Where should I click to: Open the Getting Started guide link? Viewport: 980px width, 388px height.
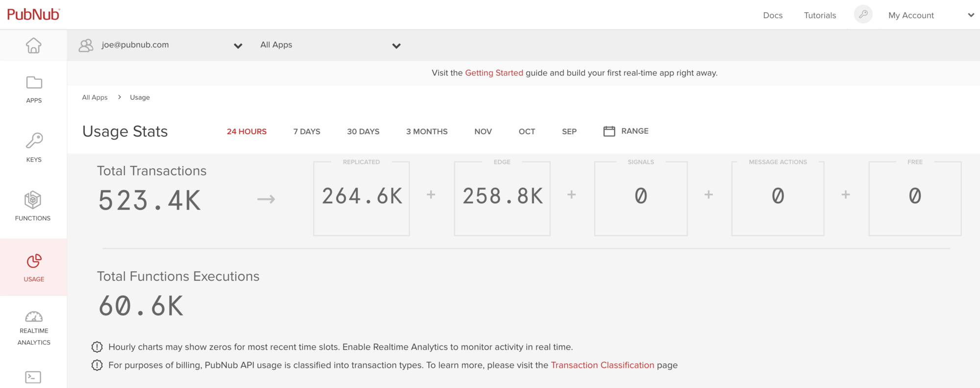[494, 73]
